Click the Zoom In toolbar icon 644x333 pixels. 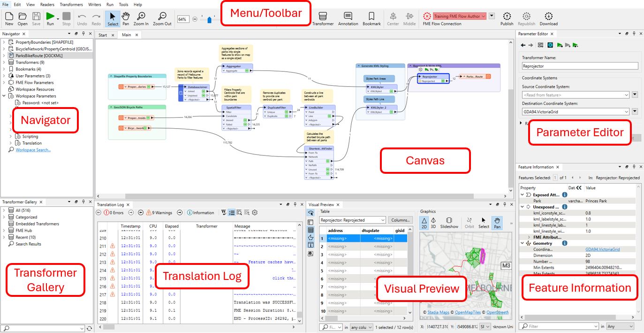tap(141, 18)
